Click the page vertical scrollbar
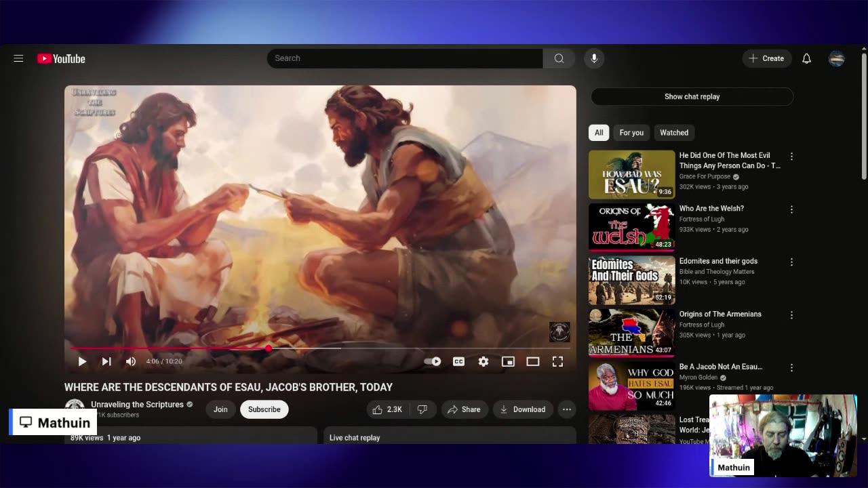868x488 pixels. coord(863,117)
